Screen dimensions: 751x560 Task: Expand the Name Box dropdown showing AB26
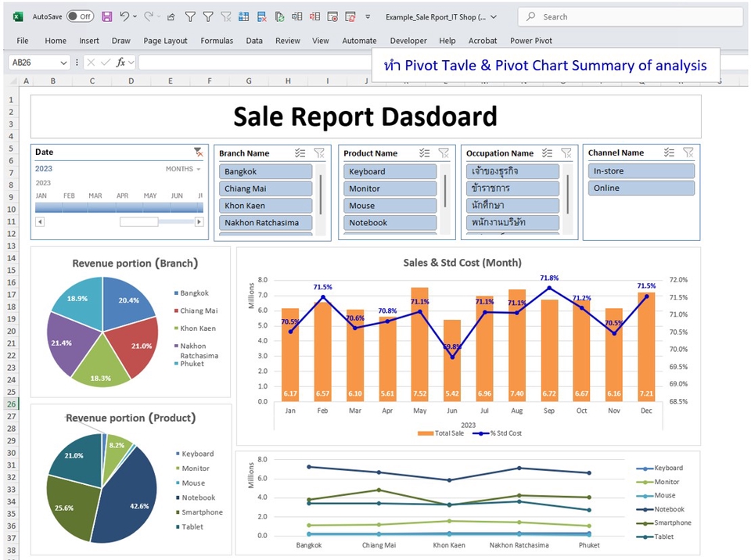coord(63,63)
